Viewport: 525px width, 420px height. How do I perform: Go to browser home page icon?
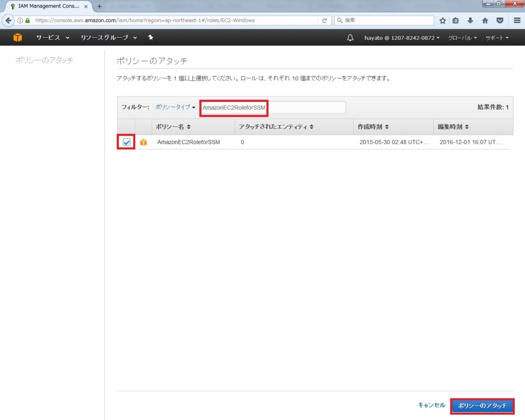point(485,20)
